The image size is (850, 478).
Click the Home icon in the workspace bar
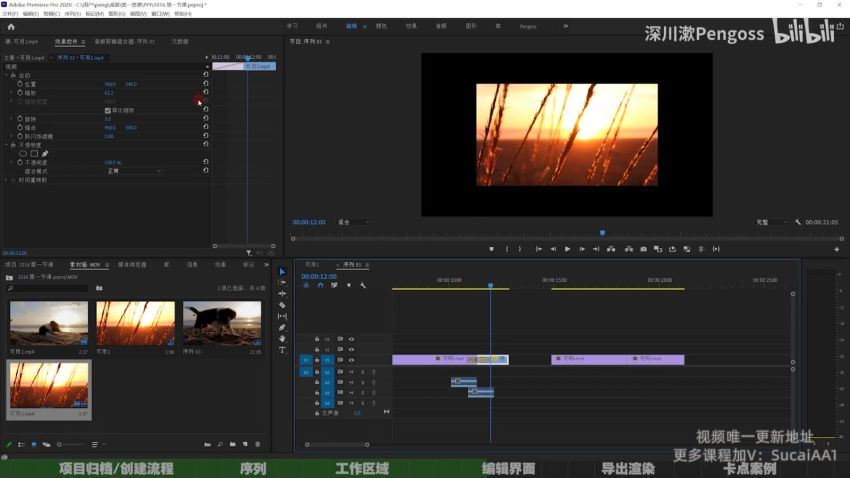tap(11, 27)
